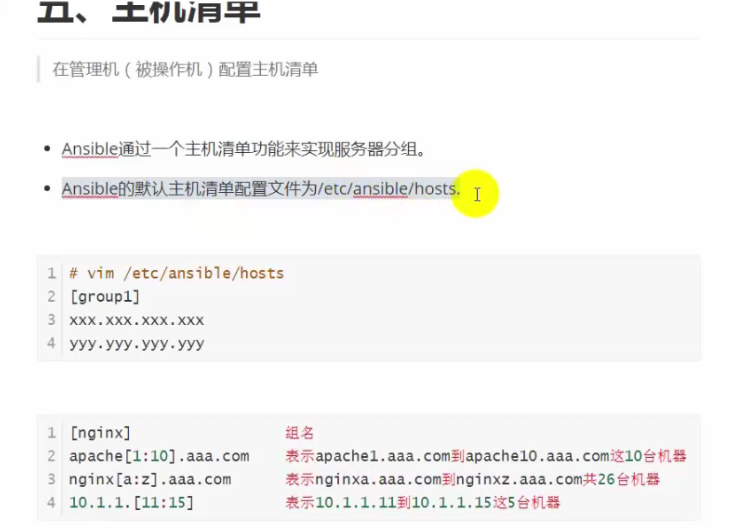Click the text 10.1.1.[11:15]

tap(132, 503)
